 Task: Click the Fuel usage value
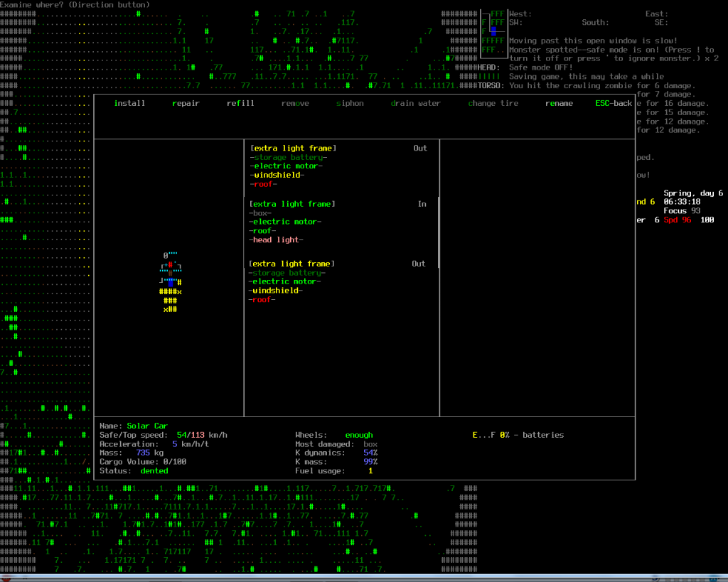click(370, 470)
